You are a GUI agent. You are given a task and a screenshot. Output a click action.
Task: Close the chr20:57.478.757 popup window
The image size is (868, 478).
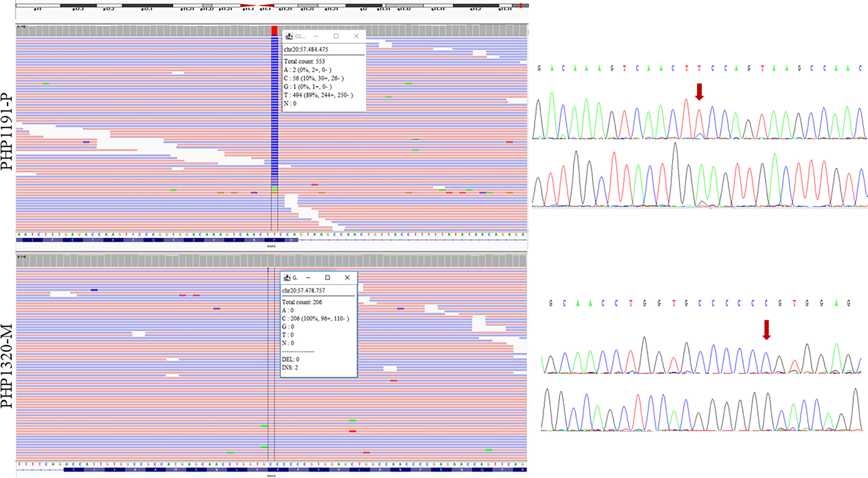(x=347, y=277)
